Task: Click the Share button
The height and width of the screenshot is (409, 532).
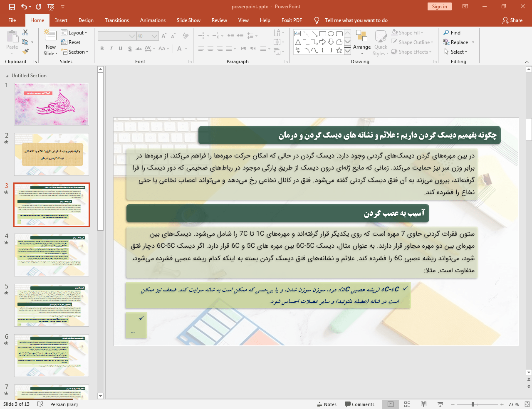Action: [x=512, y=20]
